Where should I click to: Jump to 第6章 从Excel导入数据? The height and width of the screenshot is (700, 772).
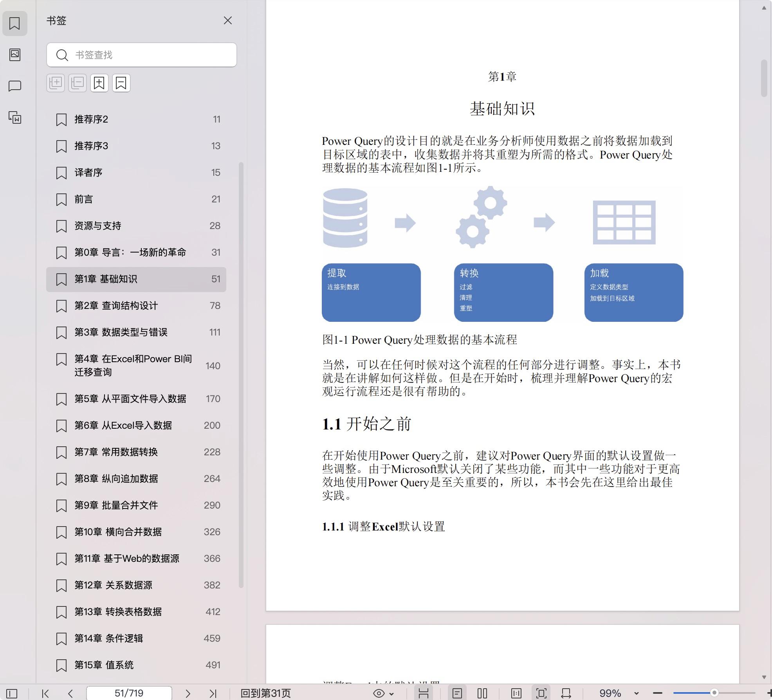click(136, 426)
